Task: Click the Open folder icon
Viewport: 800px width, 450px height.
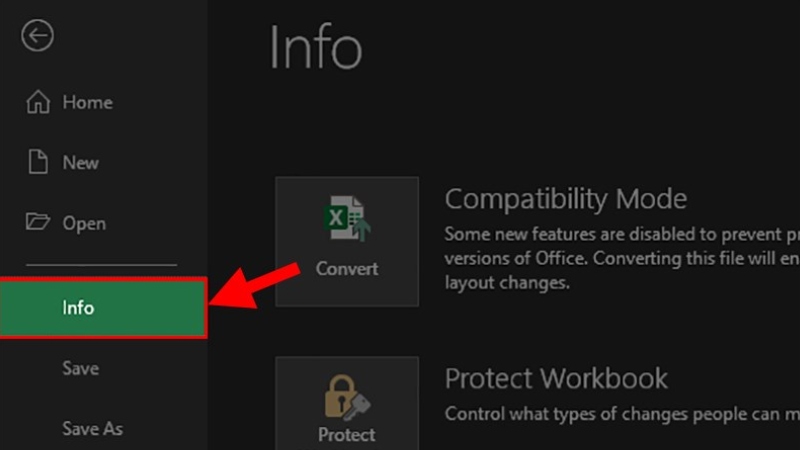Action: click(38, 223)
